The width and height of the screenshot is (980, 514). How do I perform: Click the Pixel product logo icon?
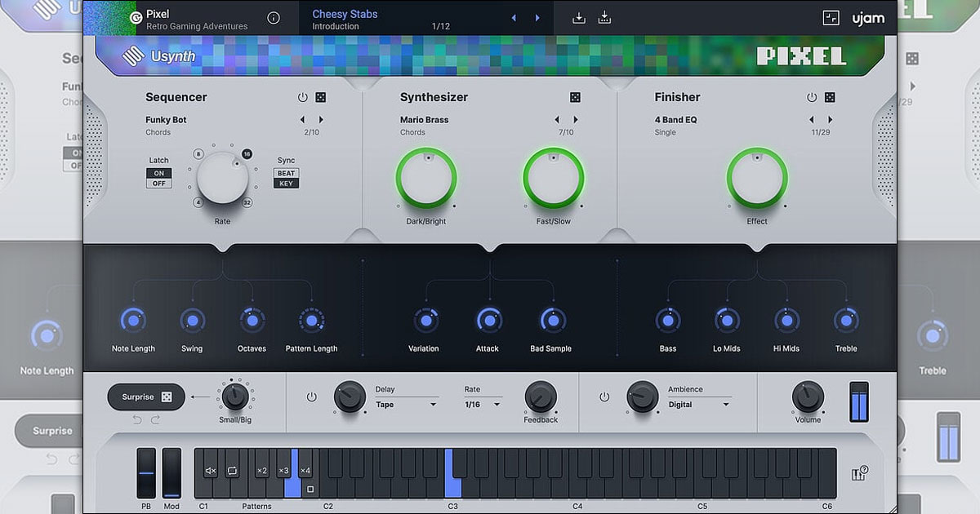point(136,18)
